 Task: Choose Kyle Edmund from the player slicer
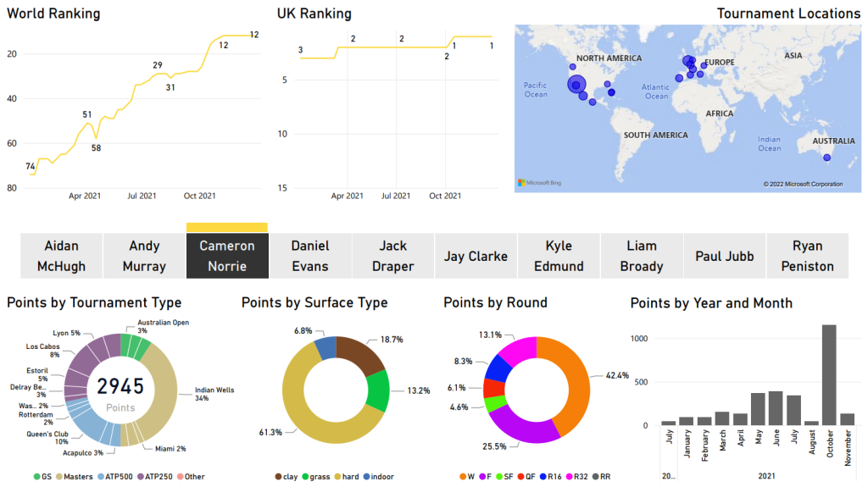[559, 256]
